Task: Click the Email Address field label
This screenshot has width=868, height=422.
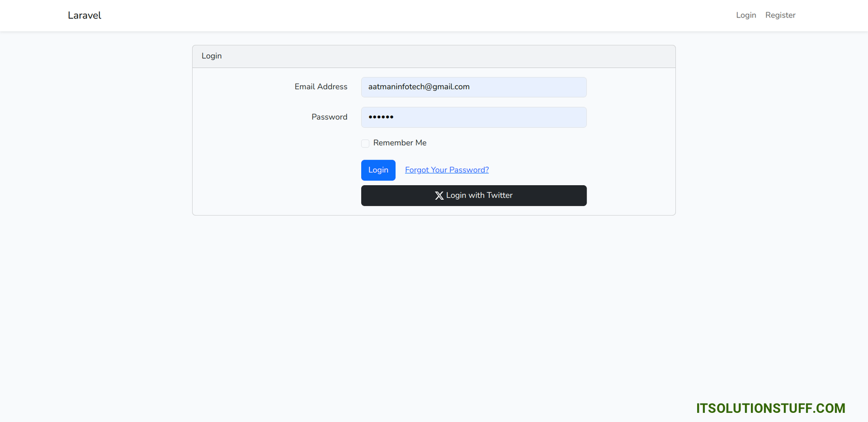Action: [x=321, y=87]
